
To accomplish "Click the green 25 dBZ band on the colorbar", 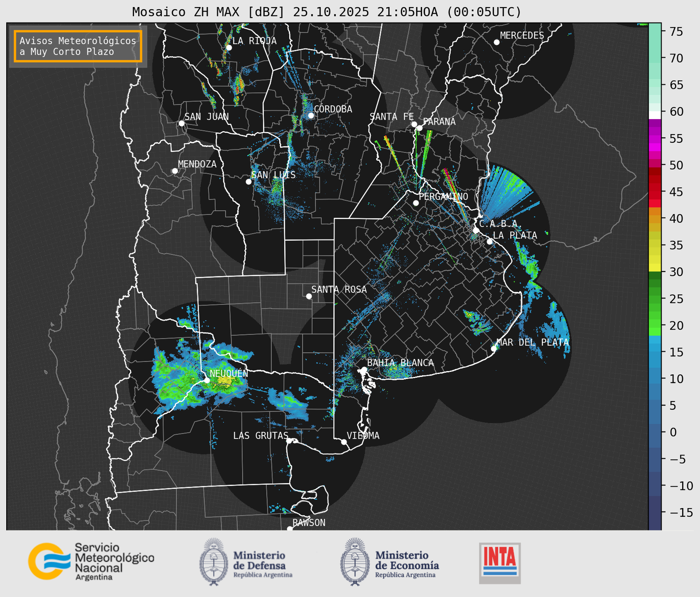I will pyautogui.click(x=655, y=298).
